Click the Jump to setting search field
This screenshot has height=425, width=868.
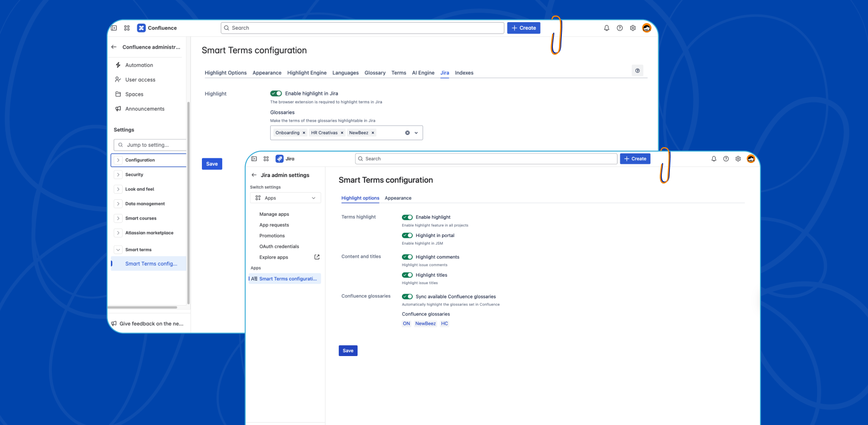pyautogui.click(x=151, y=145)
